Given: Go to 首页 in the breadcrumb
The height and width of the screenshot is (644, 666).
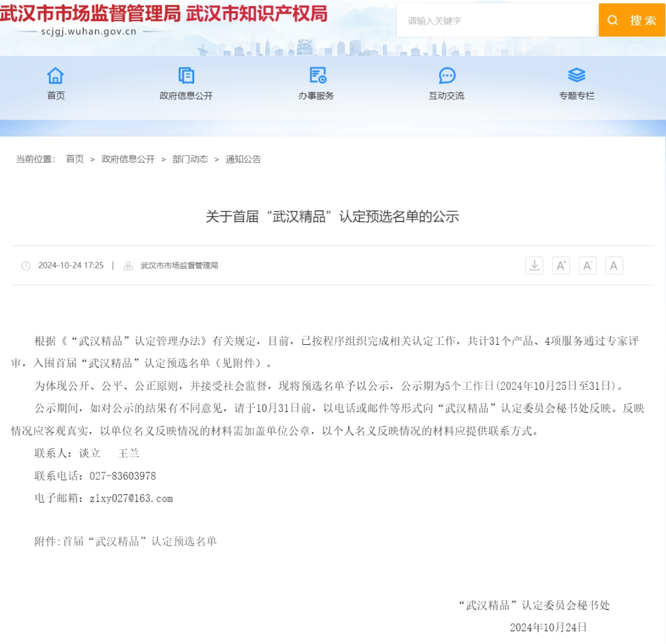Looking at the screenshot, I should click(75, 159).
